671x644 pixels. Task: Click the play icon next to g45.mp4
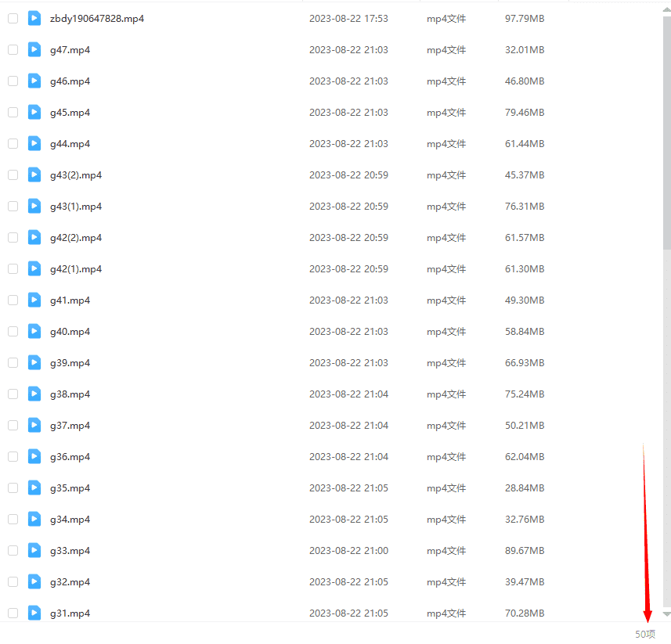34,112
